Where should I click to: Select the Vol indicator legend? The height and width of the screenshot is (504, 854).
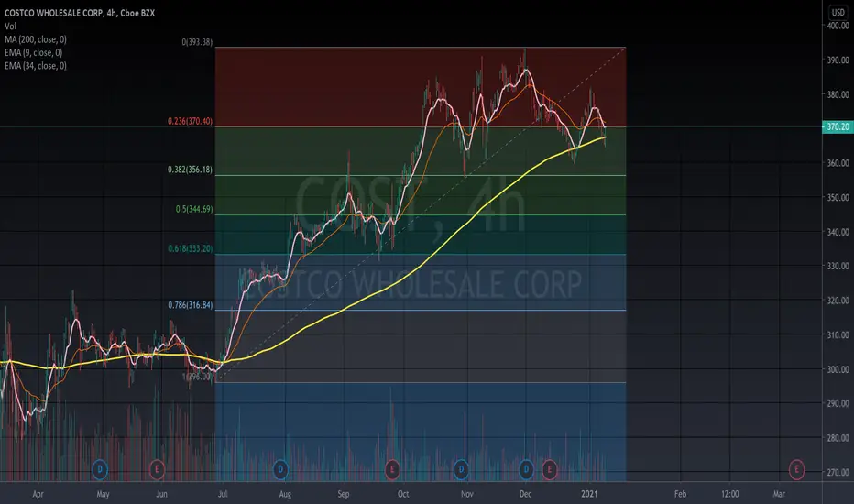[x=10, y=27]
